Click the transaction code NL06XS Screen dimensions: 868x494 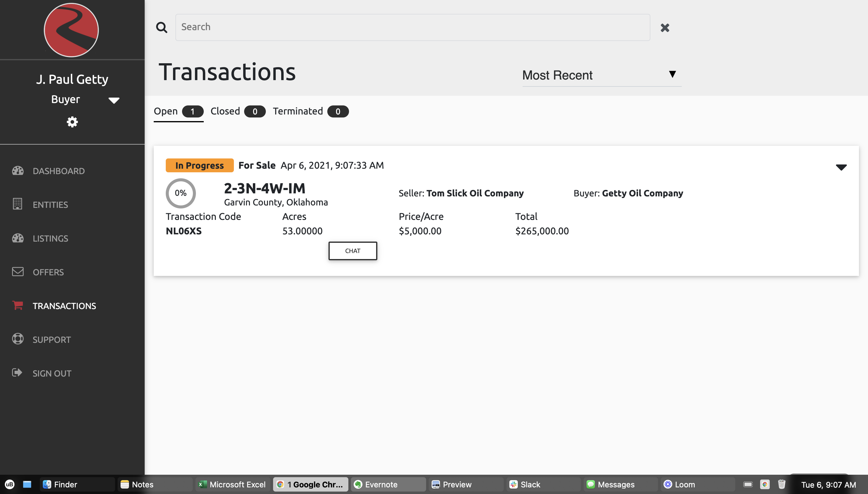(x=184, y=231)
